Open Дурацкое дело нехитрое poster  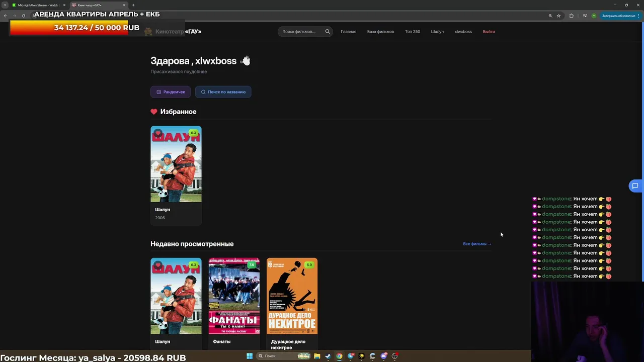[x=292, y=296]
